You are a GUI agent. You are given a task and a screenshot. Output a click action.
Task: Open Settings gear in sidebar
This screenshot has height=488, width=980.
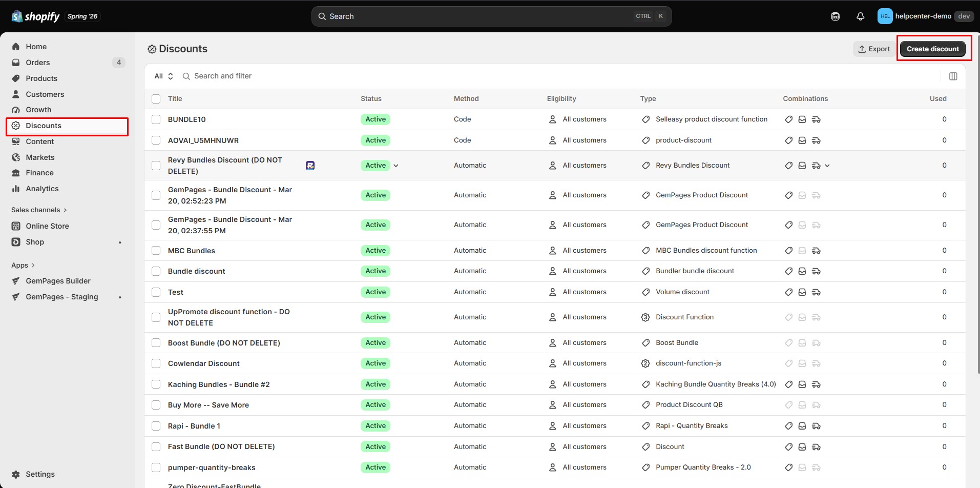pyautogui.click(x=16, y=474)
